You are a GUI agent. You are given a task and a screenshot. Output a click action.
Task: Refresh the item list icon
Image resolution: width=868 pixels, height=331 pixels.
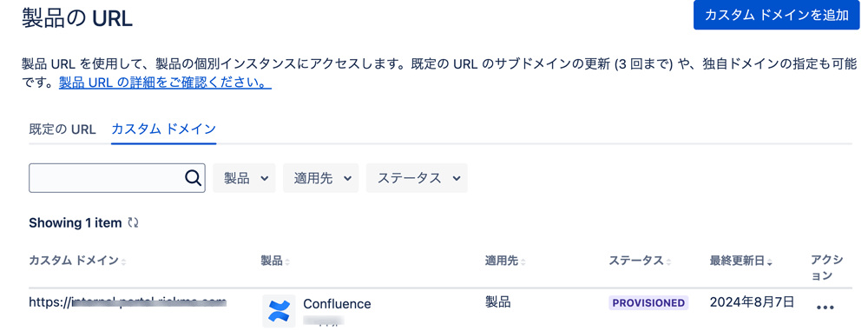133,223
